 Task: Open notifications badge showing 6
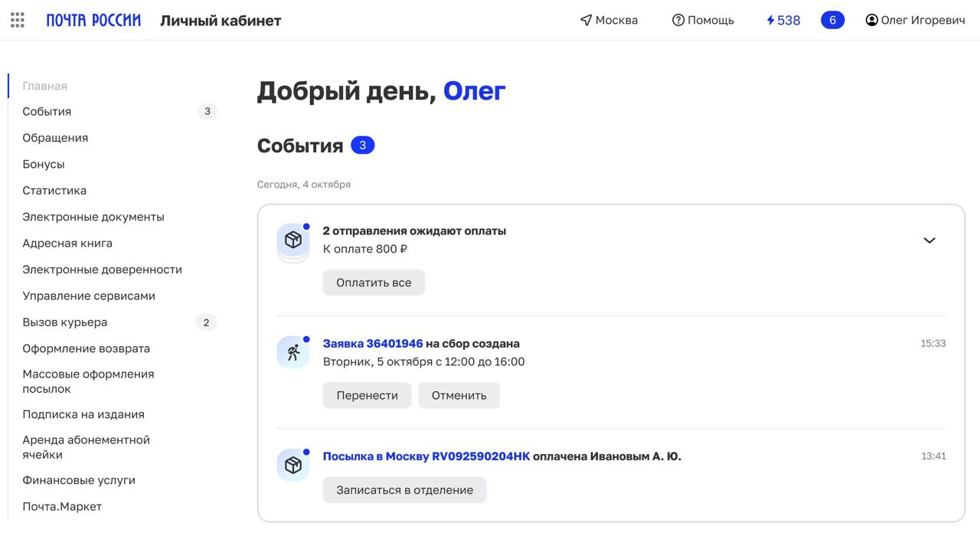(832, 21)
